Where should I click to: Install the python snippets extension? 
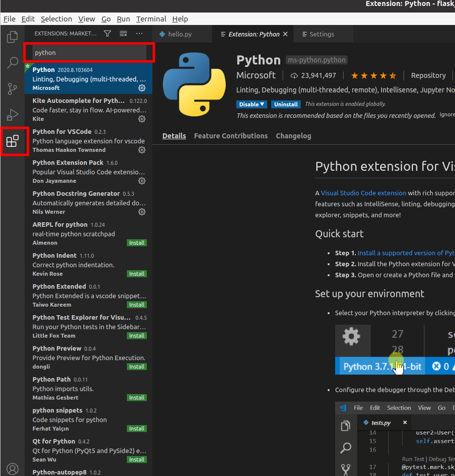click(x=136, y=429)
